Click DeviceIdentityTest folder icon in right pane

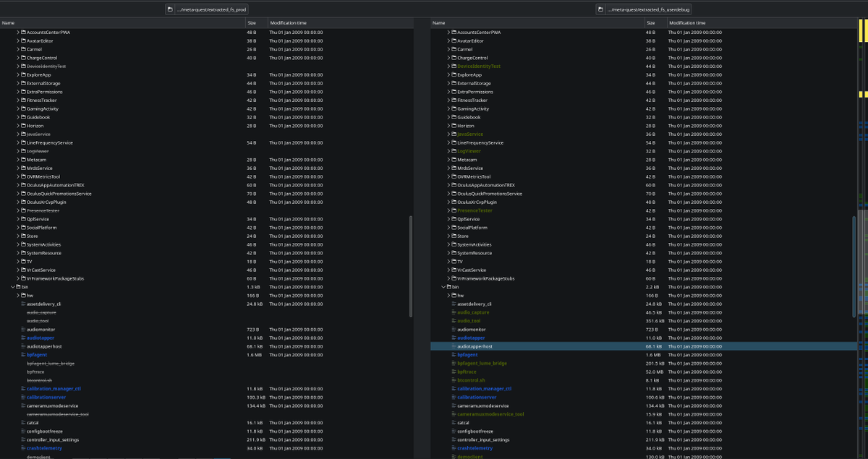coord(454,67)
